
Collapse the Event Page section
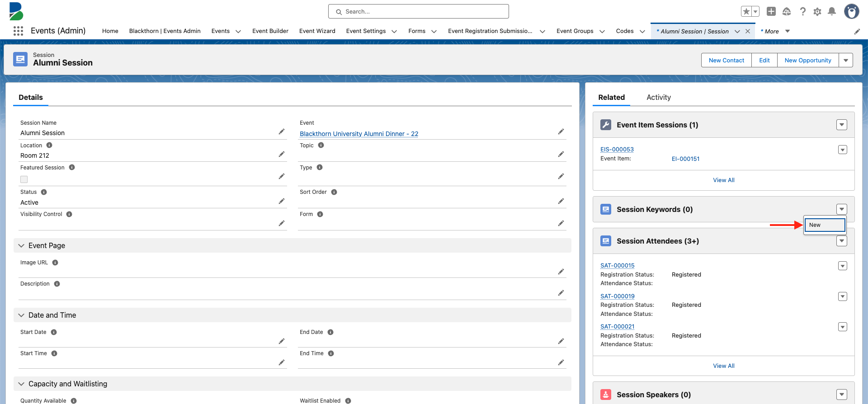(21, 245)
